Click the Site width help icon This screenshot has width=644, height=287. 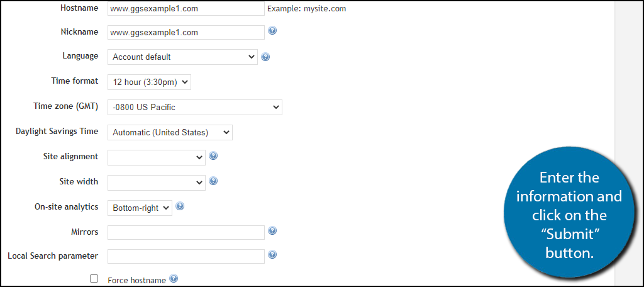213,181
